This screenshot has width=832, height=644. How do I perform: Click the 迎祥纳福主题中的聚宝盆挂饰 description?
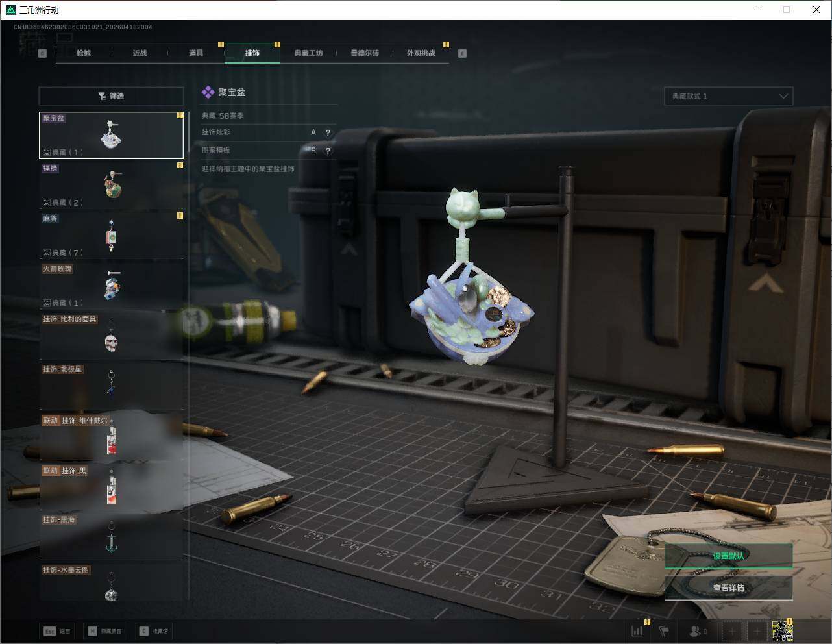248,169
